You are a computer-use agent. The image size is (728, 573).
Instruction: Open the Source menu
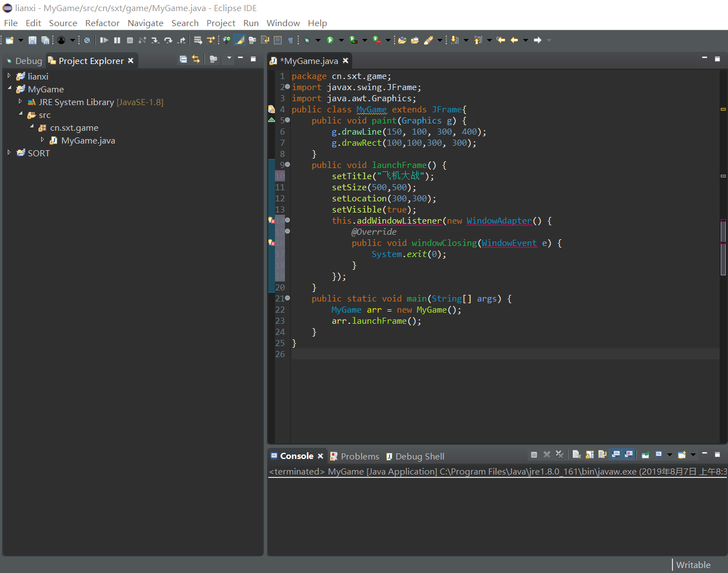click(63, 23)
